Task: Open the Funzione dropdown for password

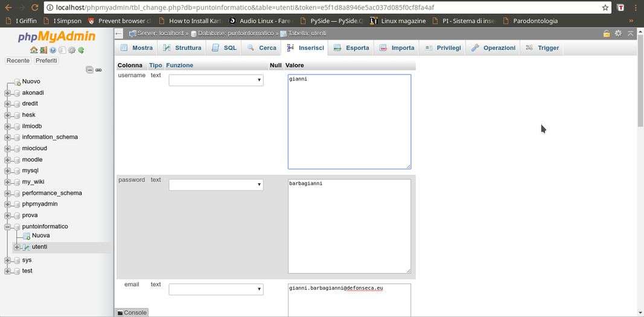Action: click(216, 185)
